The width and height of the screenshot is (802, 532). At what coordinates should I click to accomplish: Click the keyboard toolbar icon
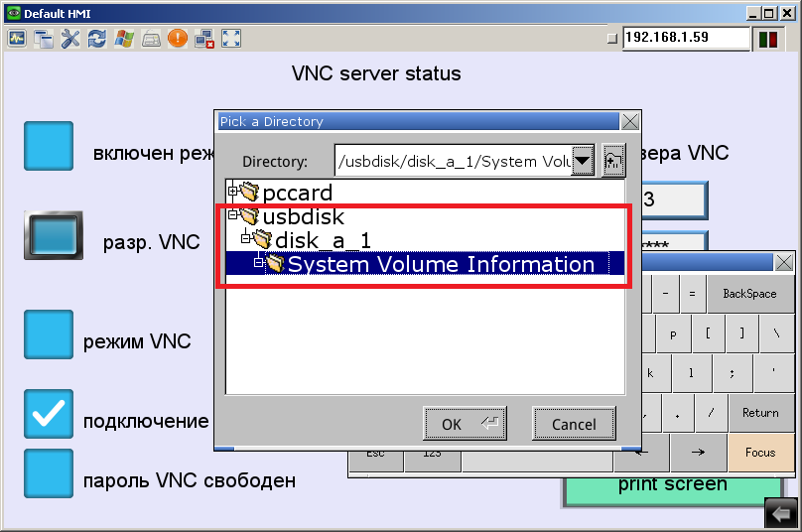[x=151, y=39]
